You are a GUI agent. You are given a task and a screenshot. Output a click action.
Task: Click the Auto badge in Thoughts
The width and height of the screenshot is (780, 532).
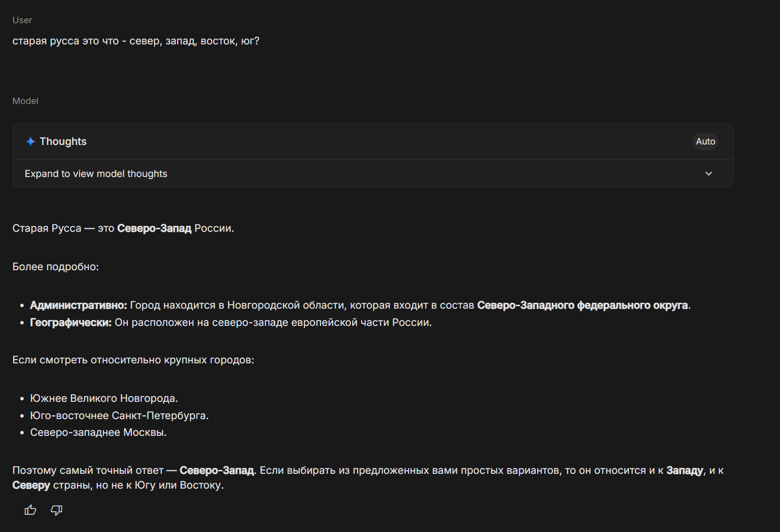click(705, 142)
